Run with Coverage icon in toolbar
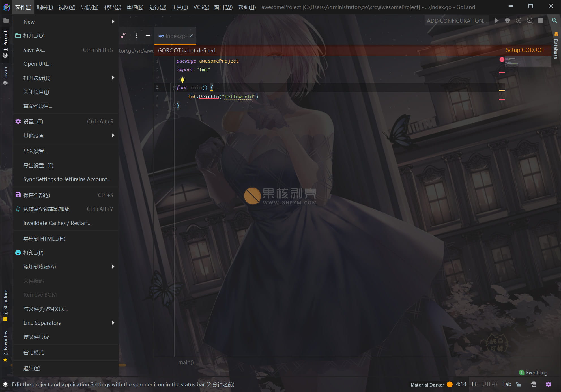This screenshot has height=392, width=561. (x=518, y=20)
